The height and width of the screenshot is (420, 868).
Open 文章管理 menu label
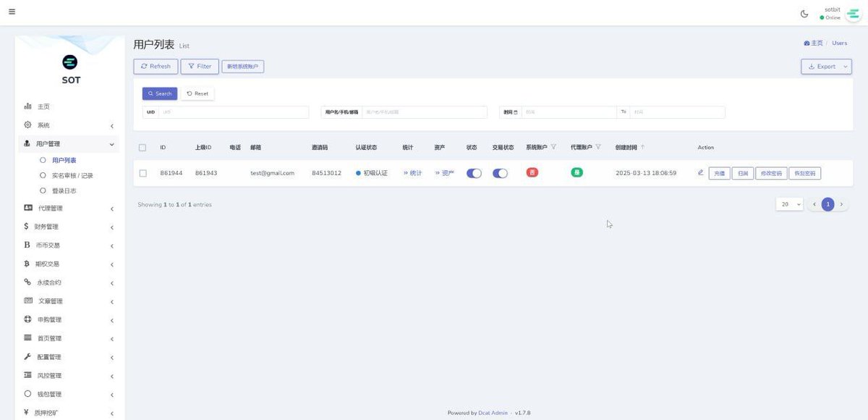50,301
